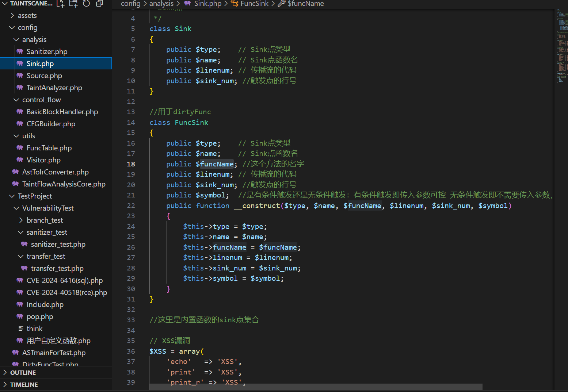The image size is (568, 392).
Task: Open the CVE-2024-40518(rce).php file
Action: tap(66, 292)
